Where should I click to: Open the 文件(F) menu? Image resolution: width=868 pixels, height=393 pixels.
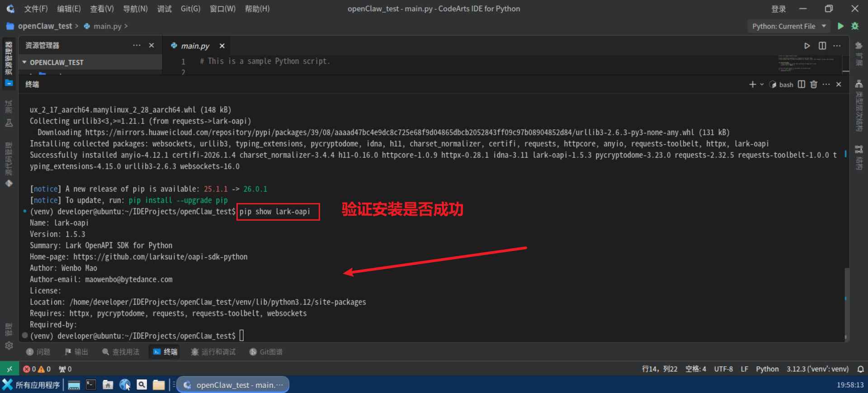(x=36, y=9)
